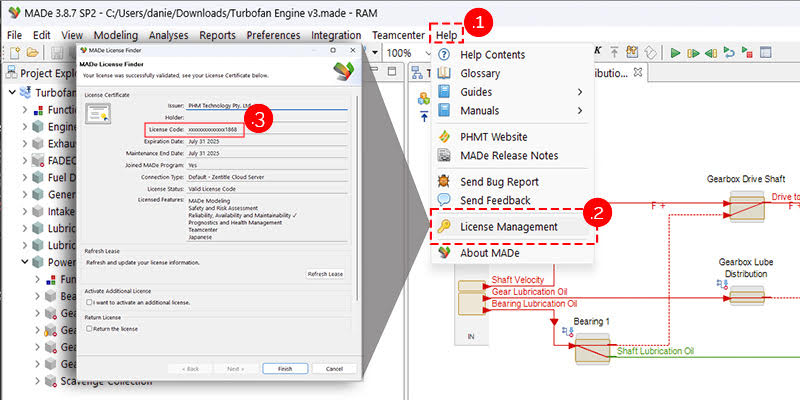Screen dimensions: 800x400
Task: Click the Open folder toolbar icon
Action: 33,52
